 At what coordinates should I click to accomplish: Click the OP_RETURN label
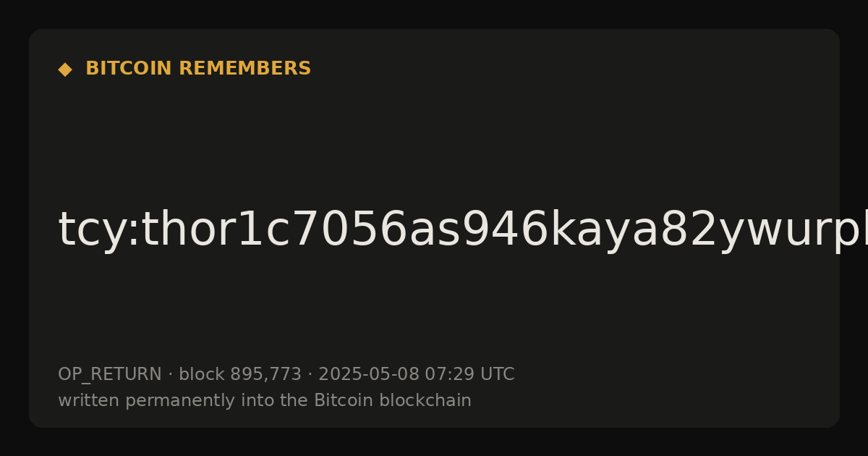110,375
